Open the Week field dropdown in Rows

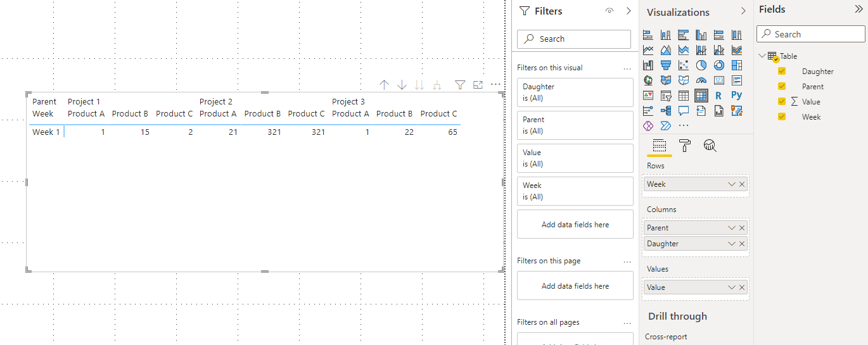coord(732,184)
